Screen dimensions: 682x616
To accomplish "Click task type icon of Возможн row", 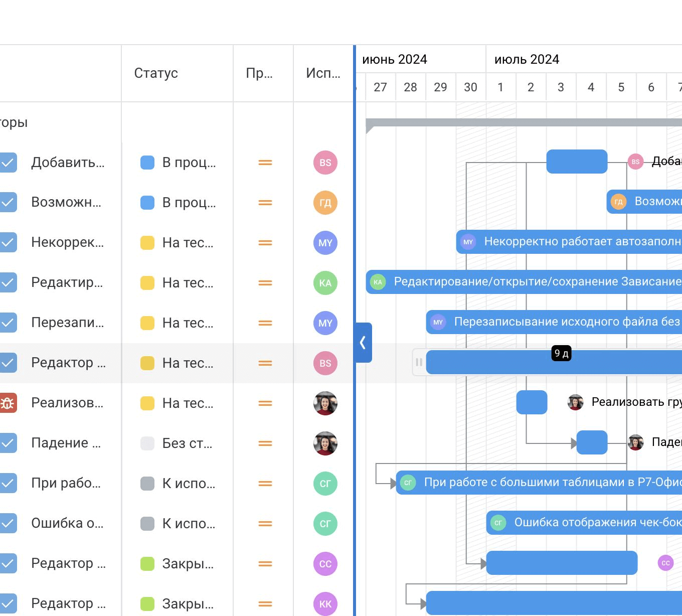I will point(8,202).
